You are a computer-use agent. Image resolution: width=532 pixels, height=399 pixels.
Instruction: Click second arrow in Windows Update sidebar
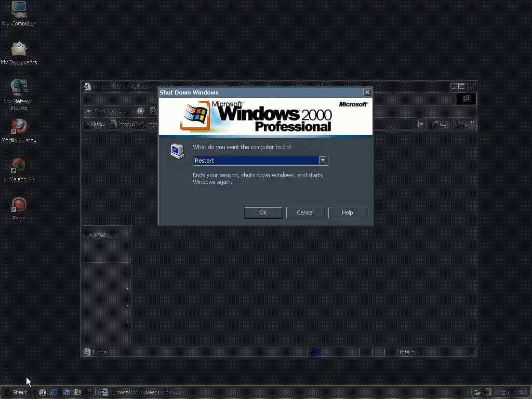[128, 289]
